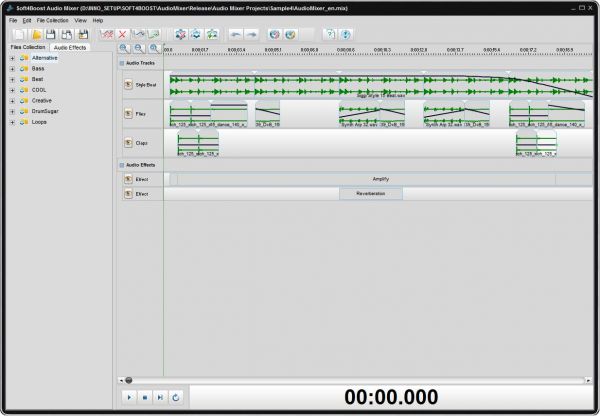Expand the Bass folder node
Viewport: 600px width, 416px height.
12,69
